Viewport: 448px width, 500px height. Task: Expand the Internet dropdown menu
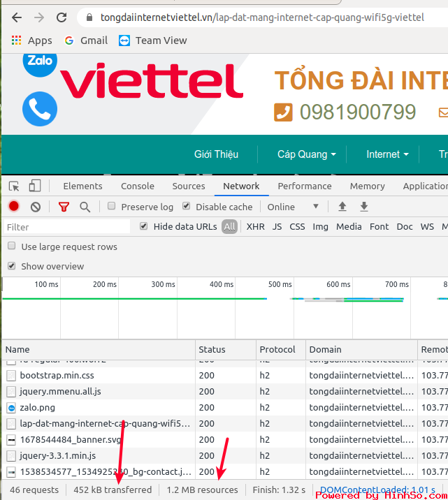point(387,154)
